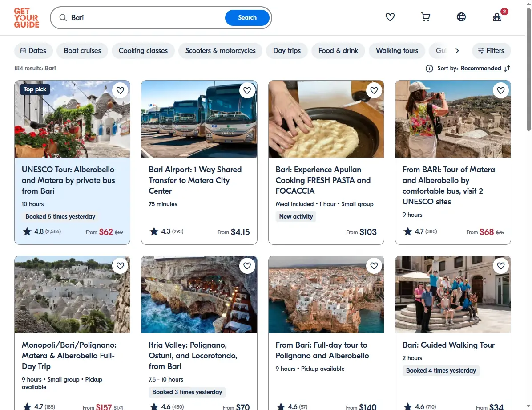Click the blue Search button
This screenshot has width=532, height=410.
point(247,18)
